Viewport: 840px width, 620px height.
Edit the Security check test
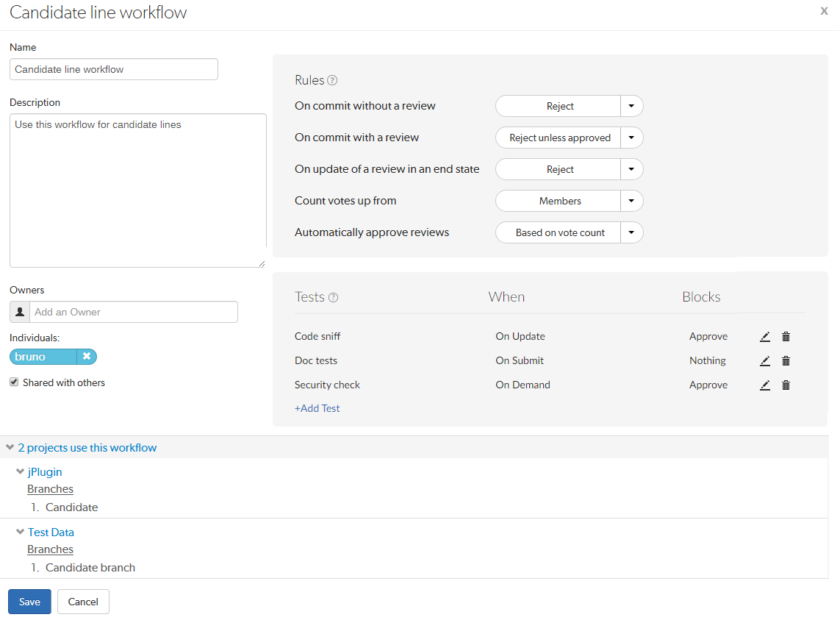click(x=764, y=385)
